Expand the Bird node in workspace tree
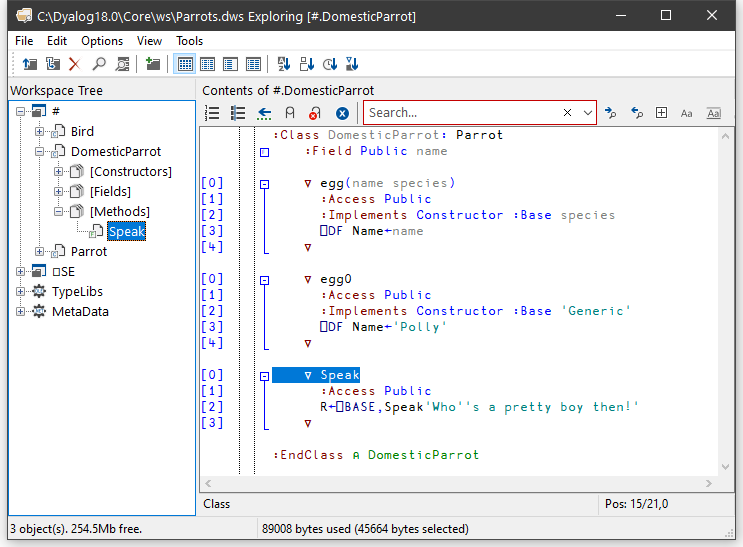 coord(40,131)
